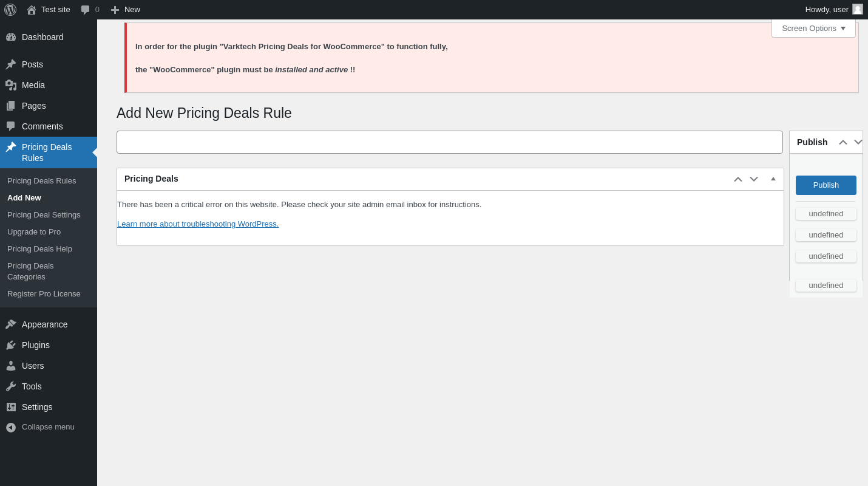Click Howdy, user account menu
868x486 pixels.
pyautogui.click(x=833, y=10)
